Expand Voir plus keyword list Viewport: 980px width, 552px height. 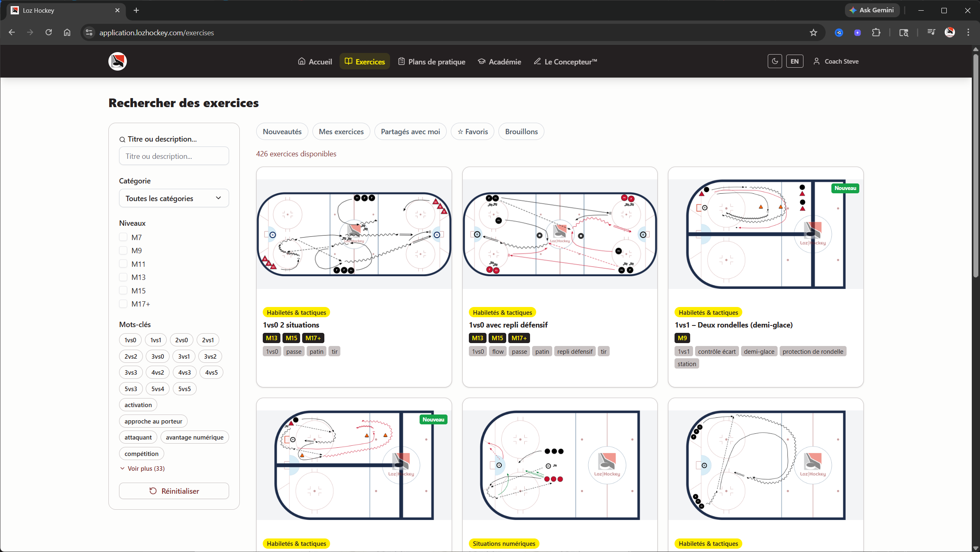pyautogui.click(x=142, y=468)
